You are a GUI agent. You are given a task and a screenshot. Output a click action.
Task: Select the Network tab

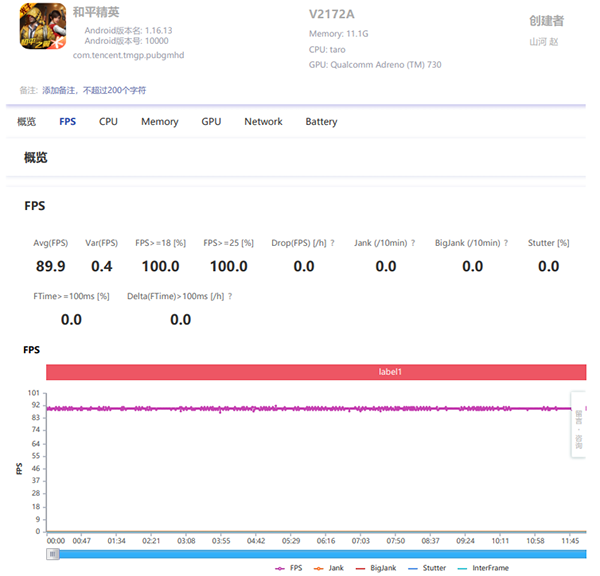click(263, 122)
